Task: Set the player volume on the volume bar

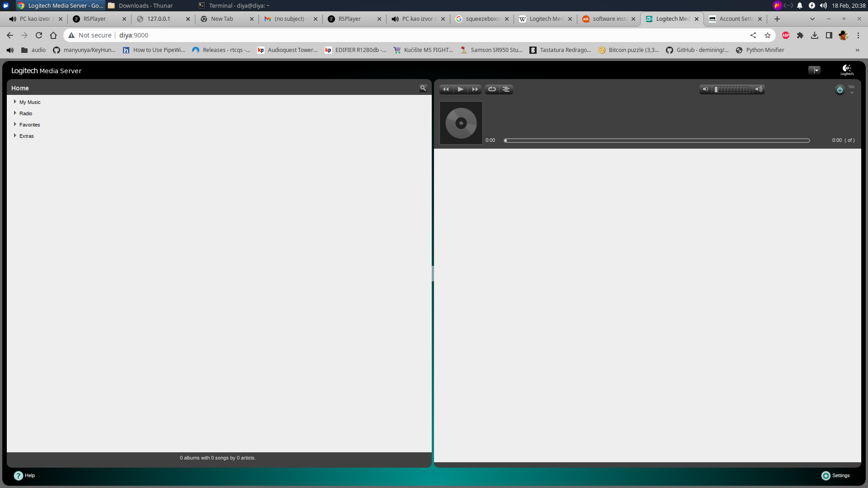Action: (732, 89)
